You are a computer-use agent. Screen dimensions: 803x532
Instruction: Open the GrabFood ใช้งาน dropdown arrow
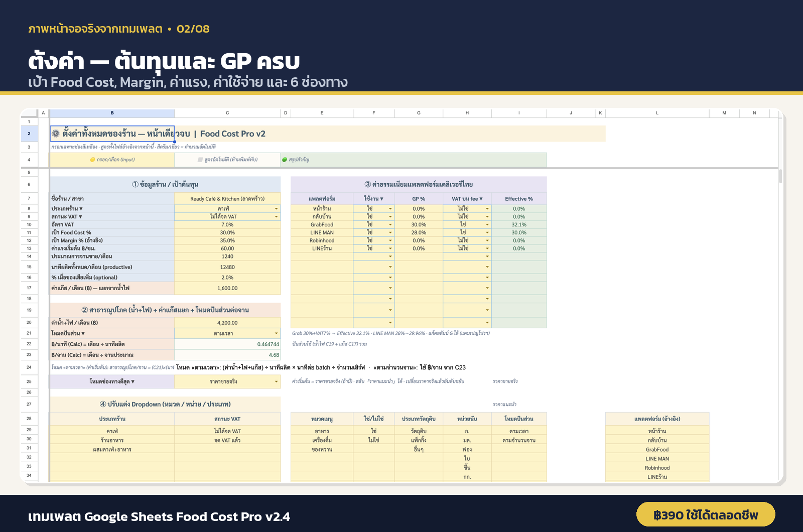tap(390, 225)
